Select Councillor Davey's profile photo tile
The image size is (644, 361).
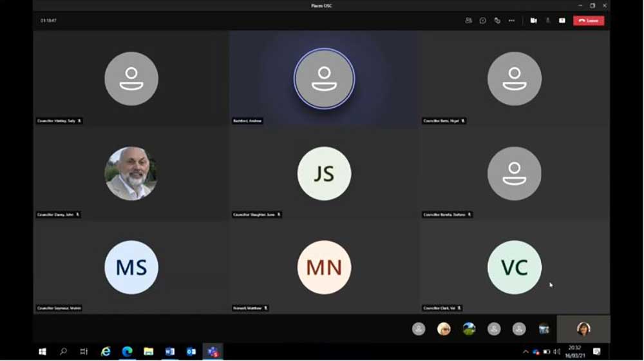pos(131,173)
